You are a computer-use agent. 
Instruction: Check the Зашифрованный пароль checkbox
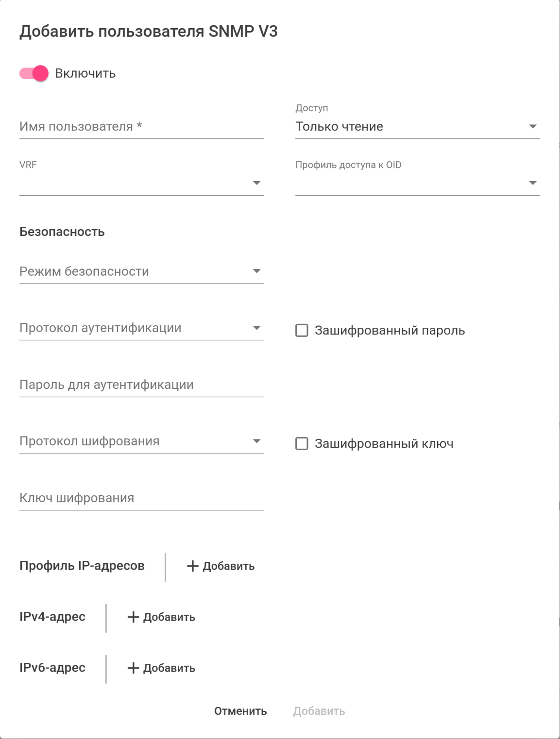pyautogui.click(x=302, y=331)
